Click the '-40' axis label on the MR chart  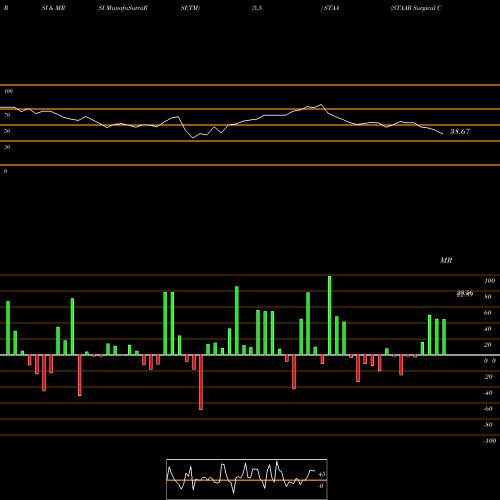[x=488, y=393]
